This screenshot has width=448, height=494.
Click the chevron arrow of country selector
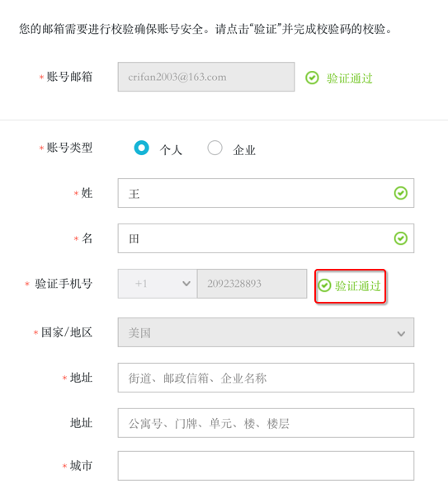pyautogui.click(x=401, y=334)
